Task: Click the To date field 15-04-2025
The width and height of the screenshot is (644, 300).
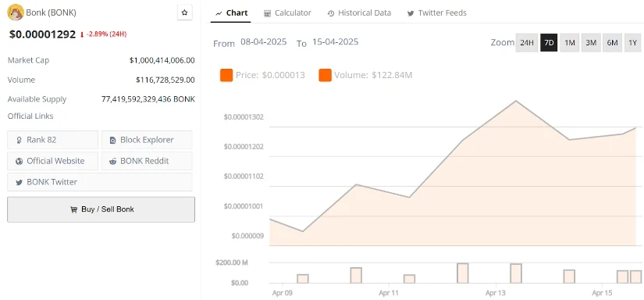Action: pyautogui.click(x=335, y=42)
